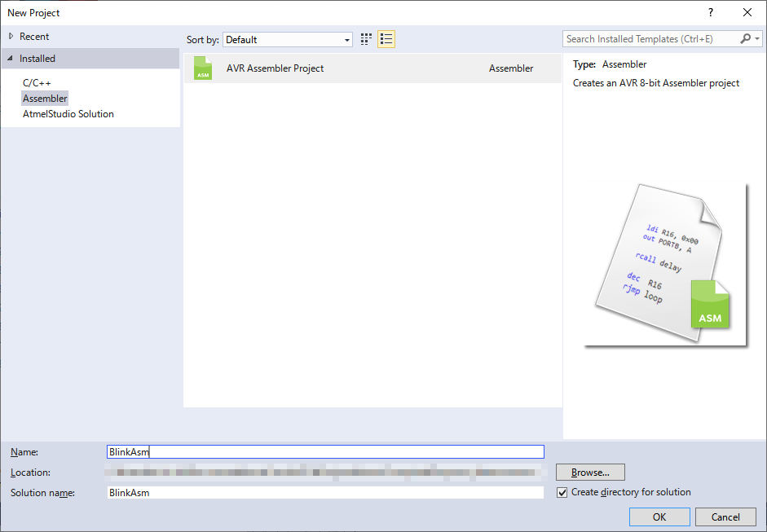Click the Location path field

(x=325, y=473)
